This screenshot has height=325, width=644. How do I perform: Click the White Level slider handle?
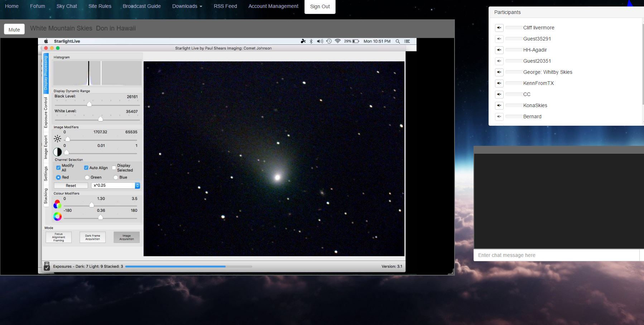point(101,119)
